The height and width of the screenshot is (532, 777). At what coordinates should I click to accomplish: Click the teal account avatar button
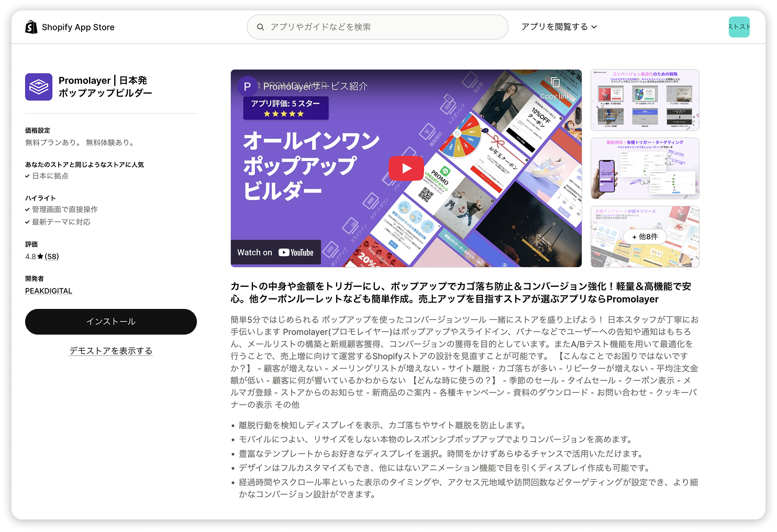pyautogui.click(x=739, y=27)
